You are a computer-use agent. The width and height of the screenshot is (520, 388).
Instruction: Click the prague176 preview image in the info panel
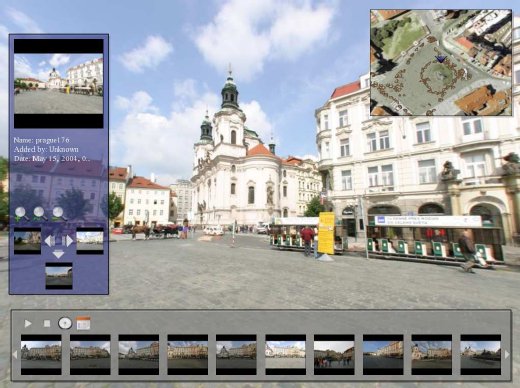[58, 84]
